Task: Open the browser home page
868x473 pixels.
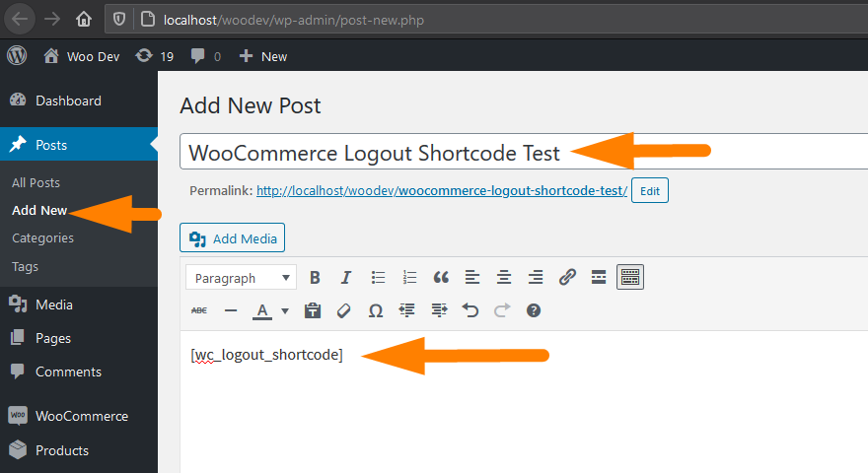Action: [x=84, y=20]
